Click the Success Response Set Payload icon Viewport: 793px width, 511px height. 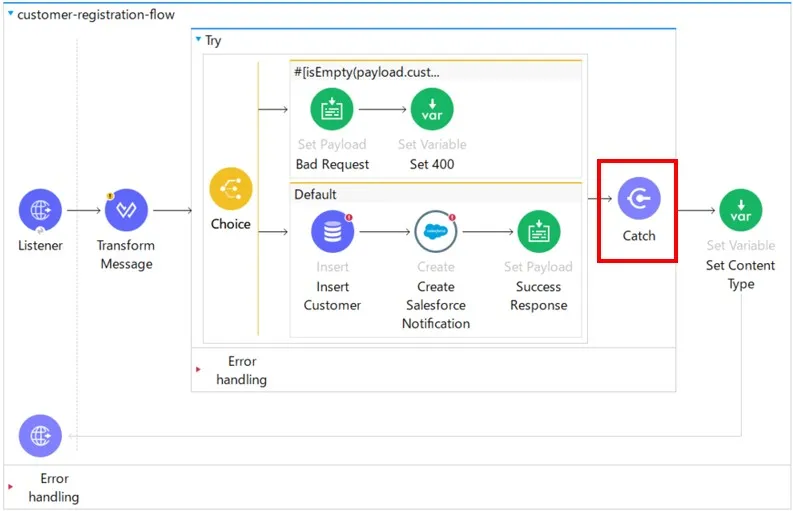coord(538,232)
